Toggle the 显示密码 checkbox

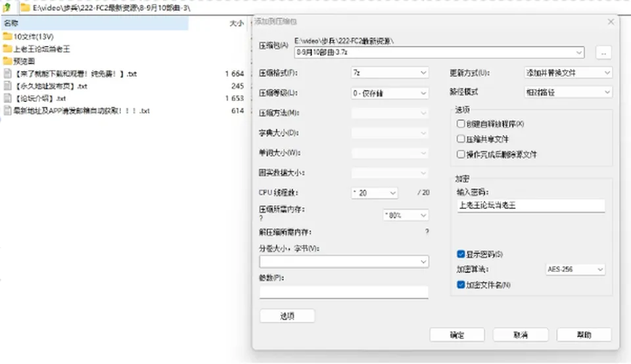pyautogui.click(x=461, y=254)
